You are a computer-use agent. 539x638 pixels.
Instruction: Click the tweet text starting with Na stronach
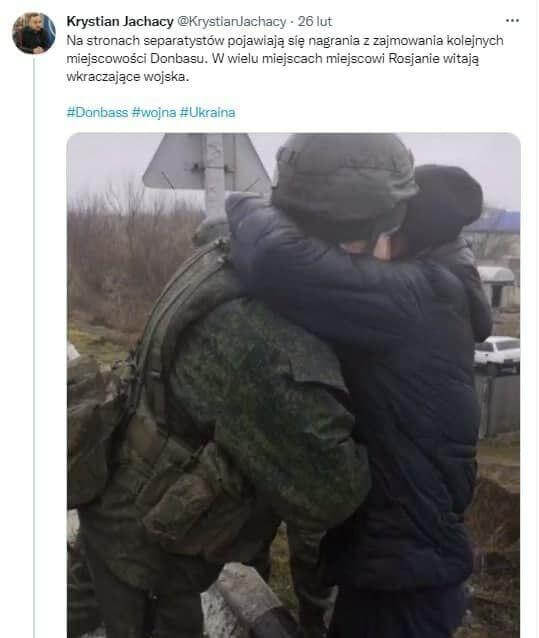[285, 59]
